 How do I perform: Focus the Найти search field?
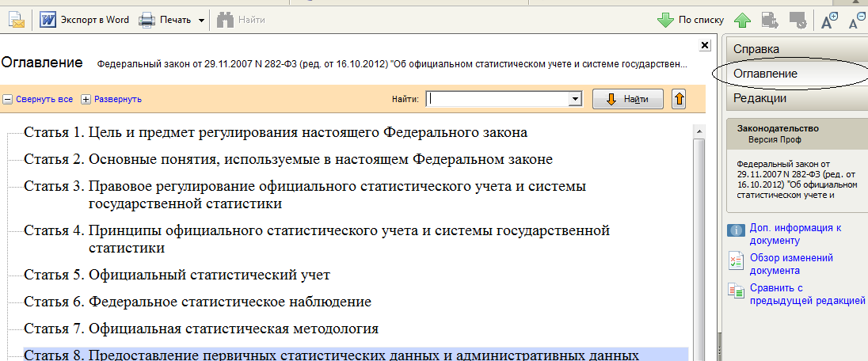pos(498,99)
